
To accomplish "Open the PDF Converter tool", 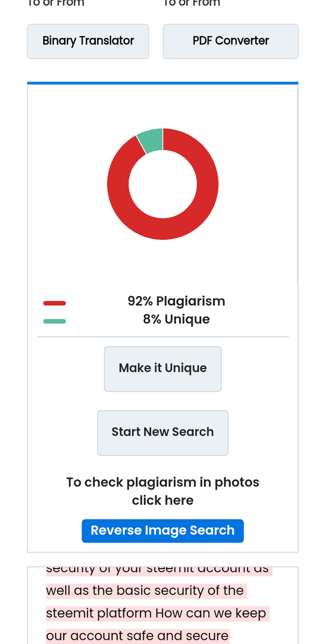I will point(230,41).
